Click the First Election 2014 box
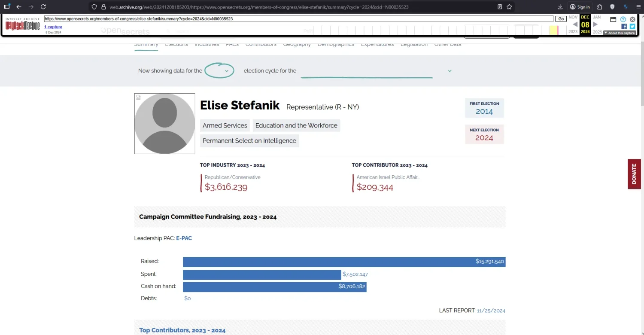This screenshot has height=335, width=644. (484, 108)
